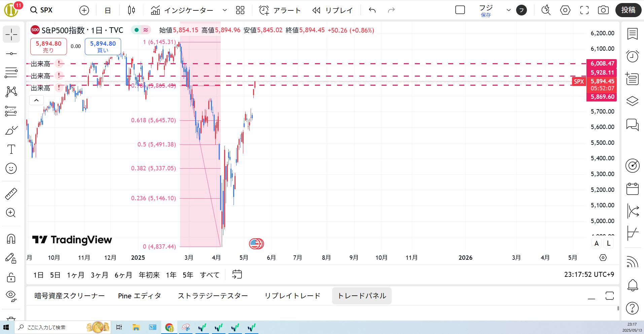Select the ruler measure tool

point(11,194)
